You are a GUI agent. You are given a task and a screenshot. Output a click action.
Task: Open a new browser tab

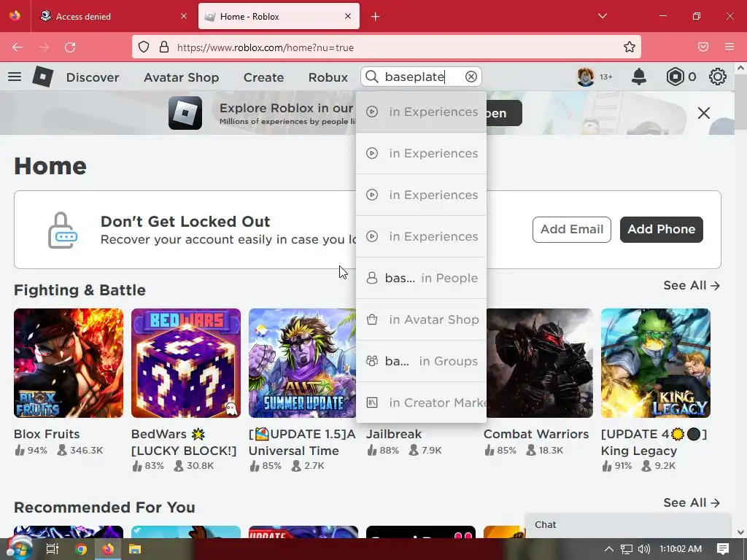(376, 16)
